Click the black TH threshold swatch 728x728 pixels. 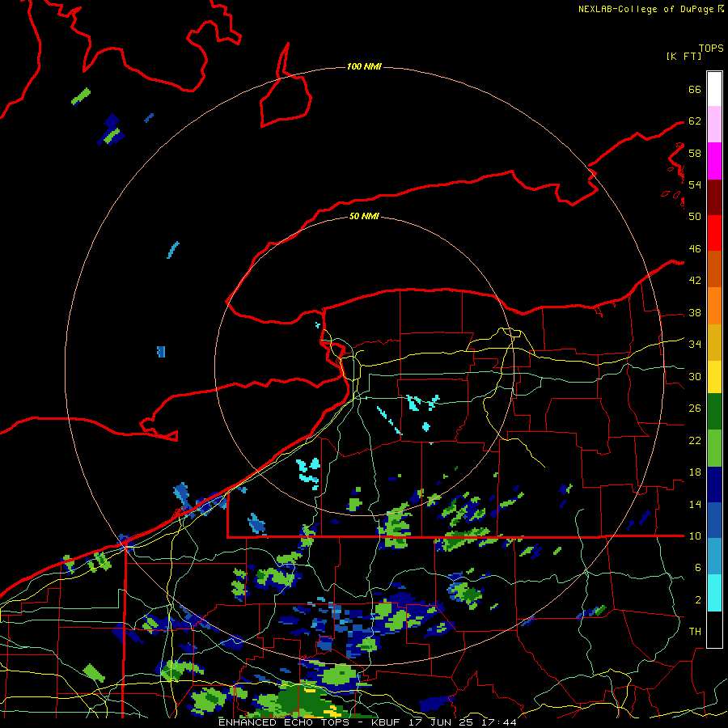pos(714,629)
